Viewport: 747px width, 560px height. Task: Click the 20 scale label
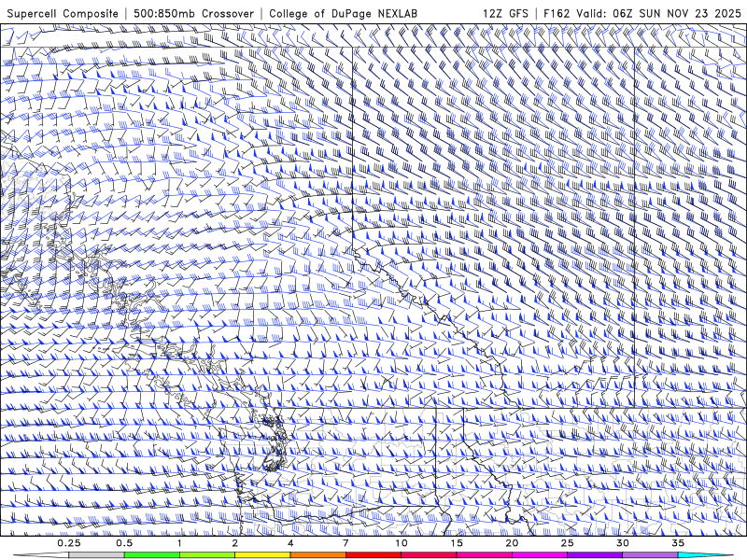pos(512,543)
